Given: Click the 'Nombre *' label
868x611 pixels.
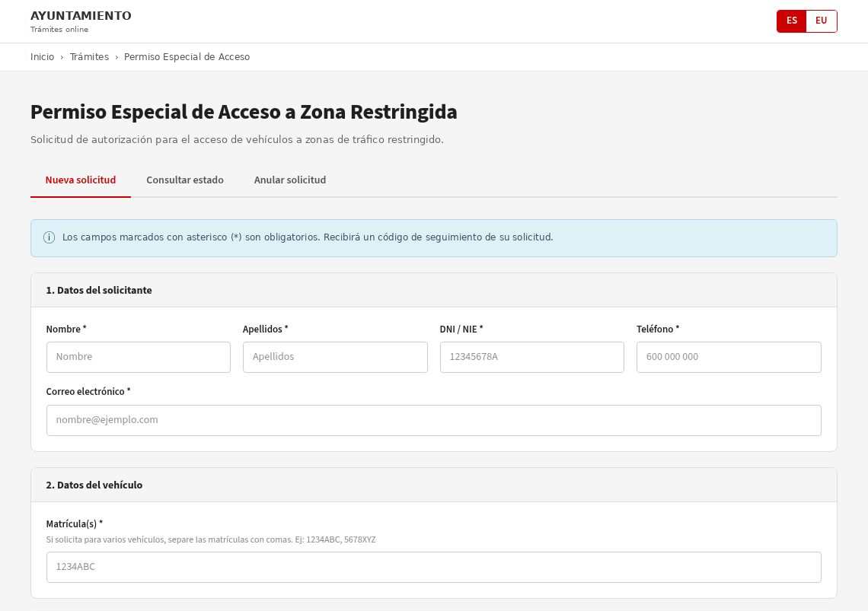Looking at the screenshot, I should [x=66, y=329].
